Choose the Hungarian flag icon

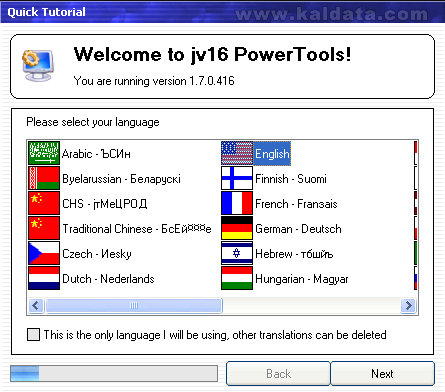pyautogui.click(x=237, y=278)
